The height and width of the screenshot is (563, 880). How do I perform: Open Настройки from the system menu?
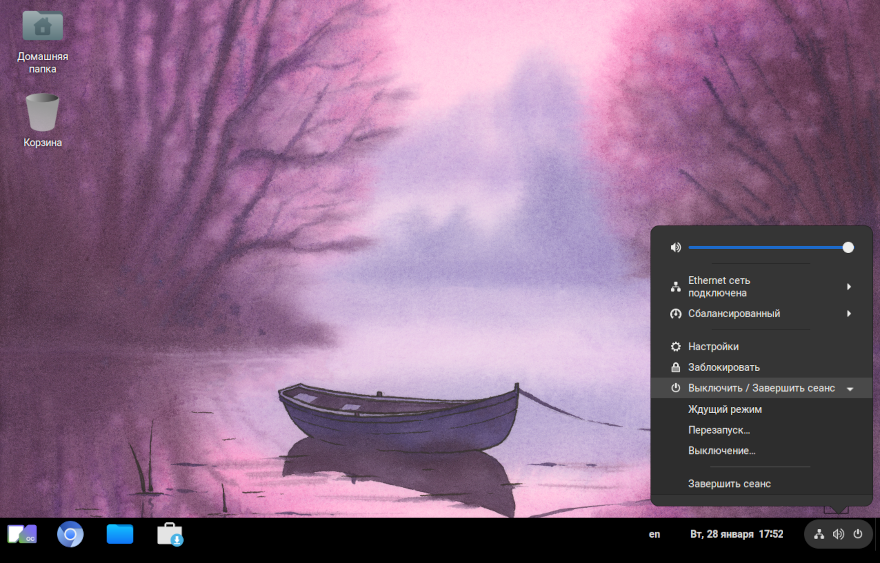pos(713,346)
